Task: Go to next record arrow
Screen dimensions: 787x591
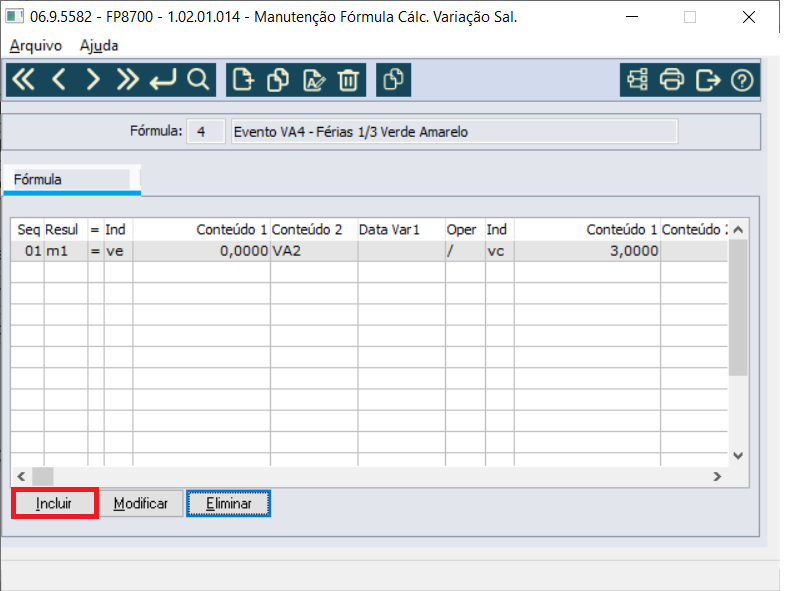Action: (93, 80)
